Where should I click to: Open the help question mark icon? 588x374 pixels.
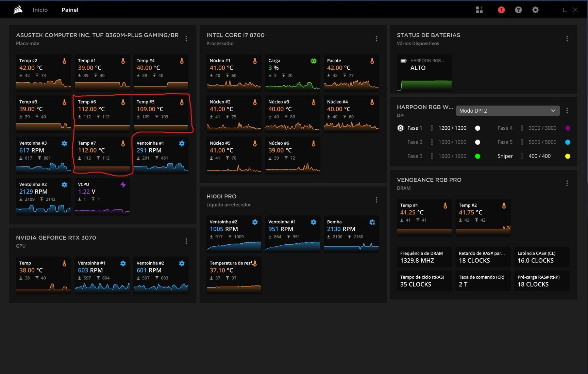coord(518,10)
